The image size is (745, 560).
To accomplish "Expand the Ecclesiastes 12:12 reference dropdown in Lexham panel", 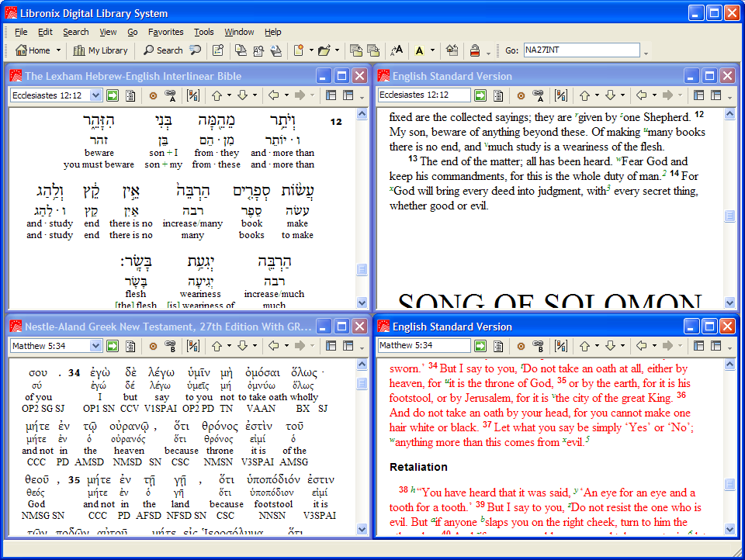I will (95, 95).
